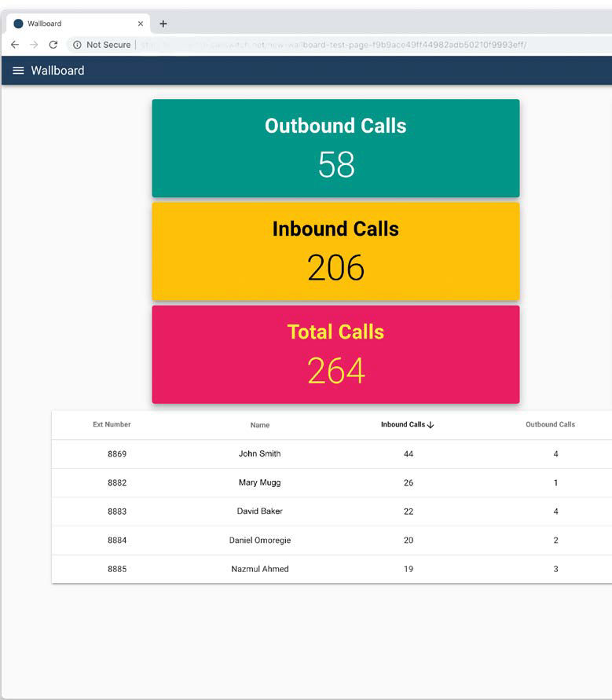Reload the Wallboard page
Screen dimensions: 612x700
pos(53,45)
